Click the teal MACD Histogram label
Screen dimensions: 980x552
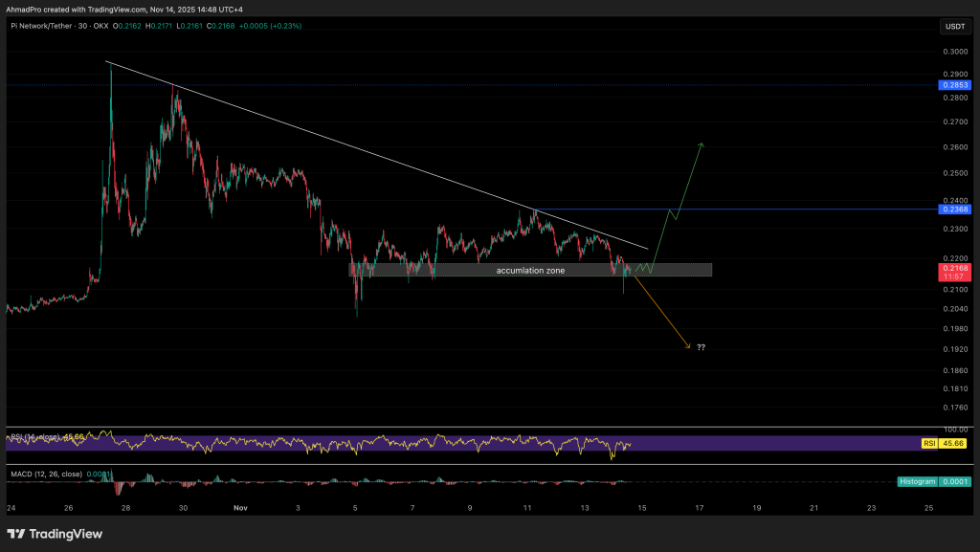pos(917,481)
